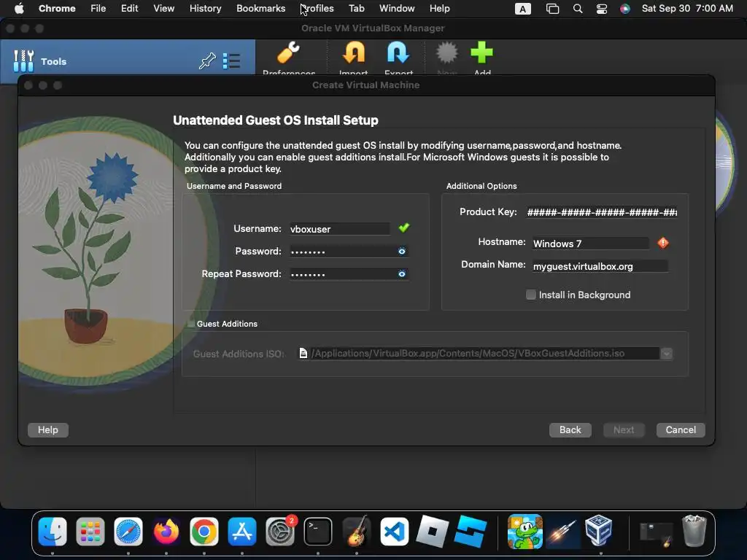Open the Trash in the Dock

click(694, 531)
